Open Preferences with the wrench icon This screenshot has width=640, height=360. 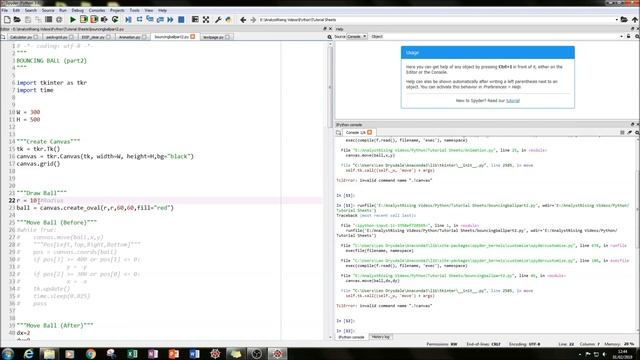[218, 19]
